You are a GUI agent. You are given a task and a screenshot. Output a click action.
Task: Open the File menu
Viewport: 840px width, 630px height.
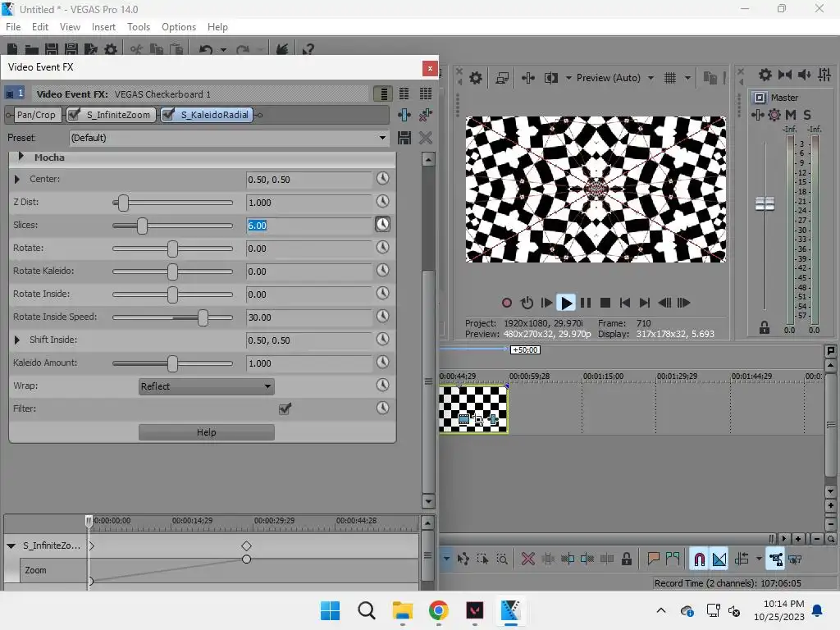pyautogui.click(x=13, y=27)
